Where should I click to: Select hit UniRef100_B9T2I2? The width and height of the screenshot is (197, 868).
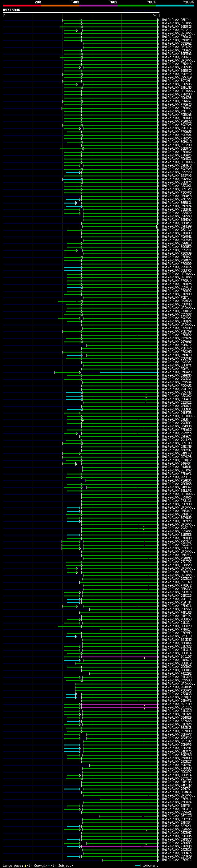tap(177, 30)
